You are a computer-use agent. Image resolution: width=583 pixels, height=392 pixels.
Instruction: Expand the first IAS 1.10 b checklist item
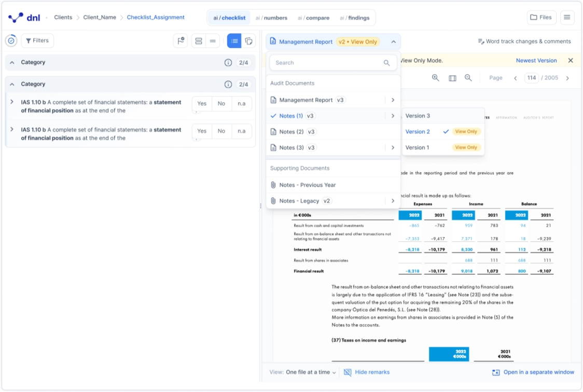(12, 102)
